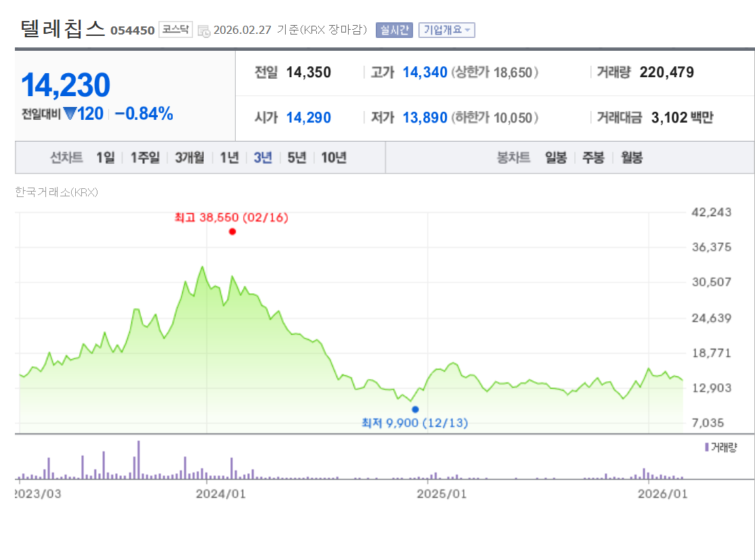Click the -0.84% change value

point(144,114)
